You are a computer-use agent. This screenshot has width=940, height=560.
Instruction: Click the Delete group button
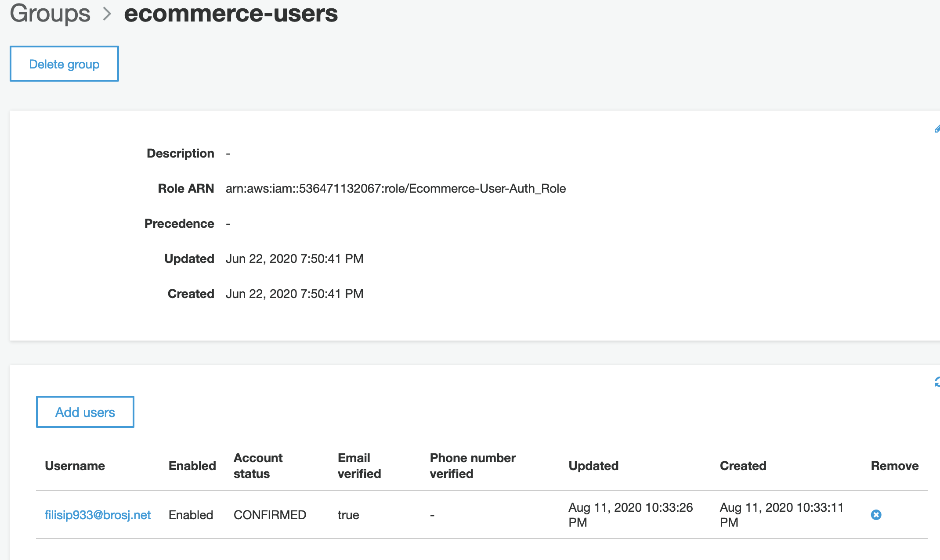coord(64,64)
